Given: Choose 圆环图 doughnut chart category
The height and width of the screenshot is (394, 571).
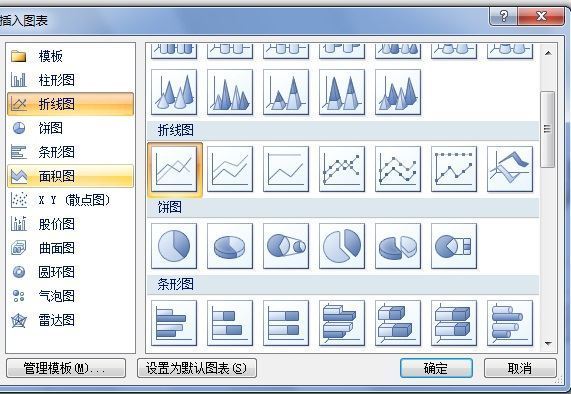Looking at the screenshot, I should (70, 272).
